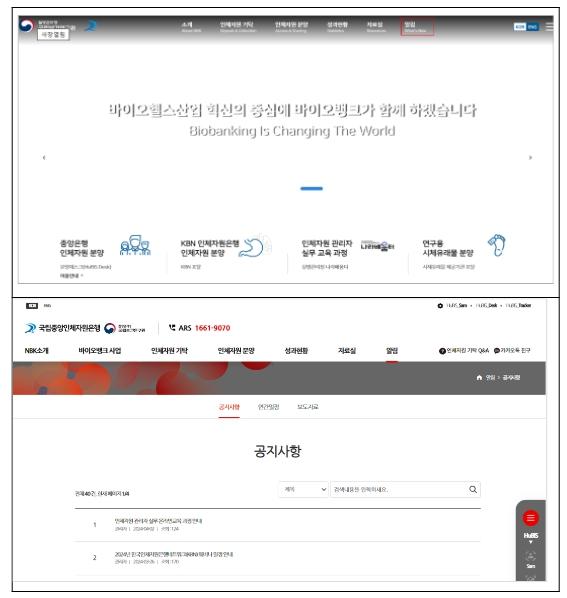This screenshot has height=598, width=567.
Task: Click the stomach icon for KBN 인체자원 분양
Action: 253,247
